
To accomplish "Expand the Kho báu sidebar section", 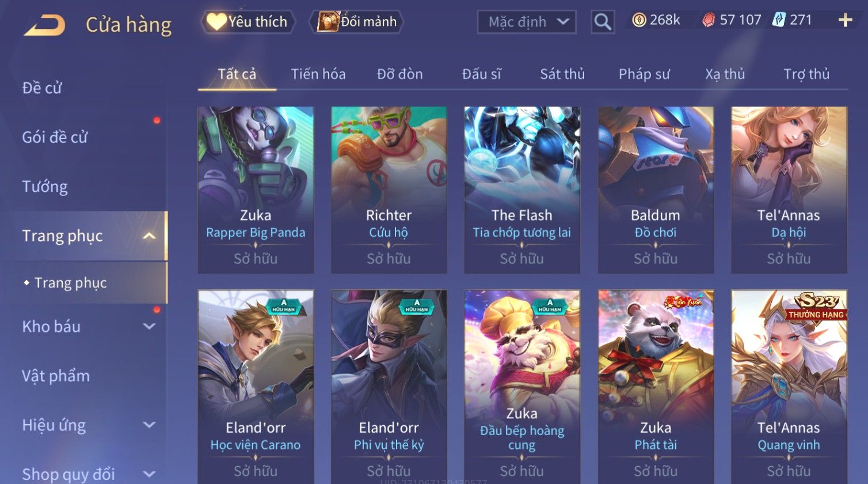I will coord(149,327).
